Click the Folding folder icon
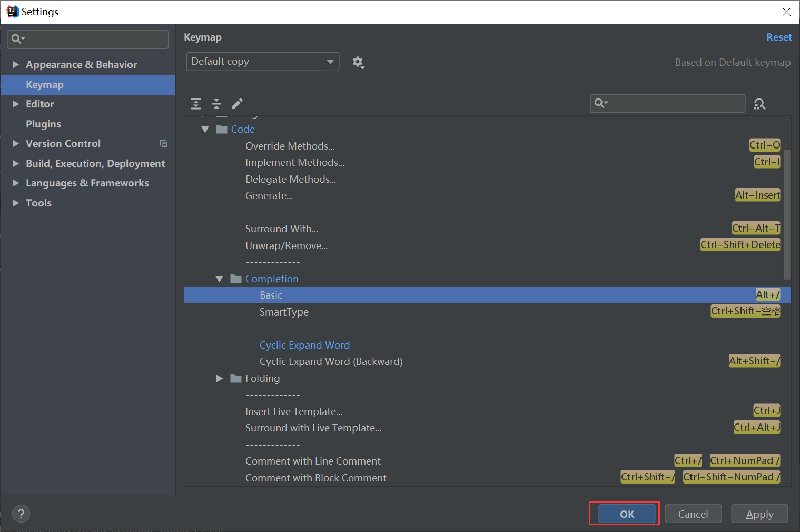This screenshot has height=532, width=800. point(236,378)
